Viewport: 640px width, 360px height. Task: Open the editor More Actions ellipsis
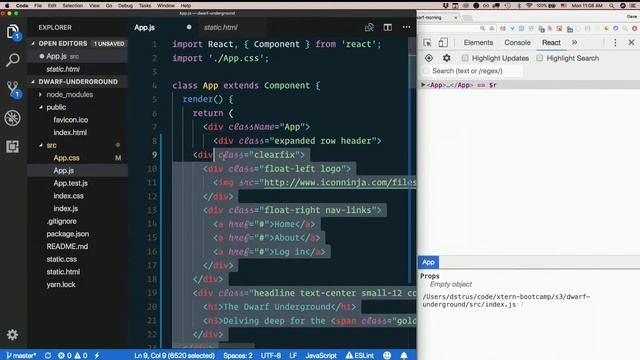[x=406, y=27]
